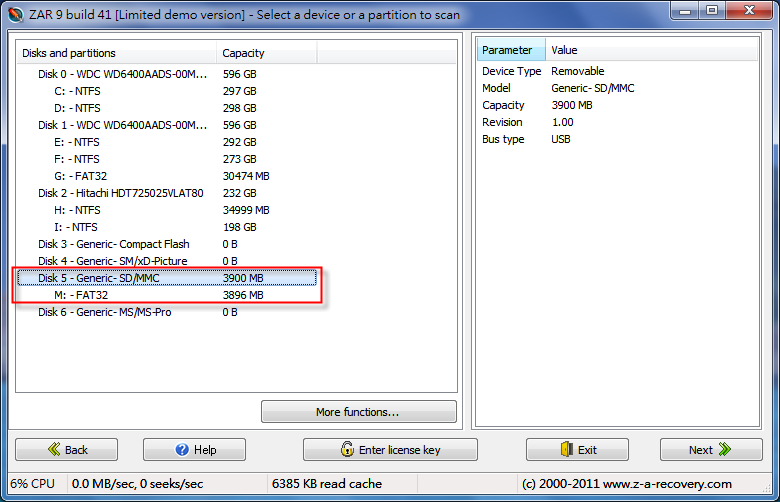
Task: Click the 1.00 revision value
Action: coord(563,122)
